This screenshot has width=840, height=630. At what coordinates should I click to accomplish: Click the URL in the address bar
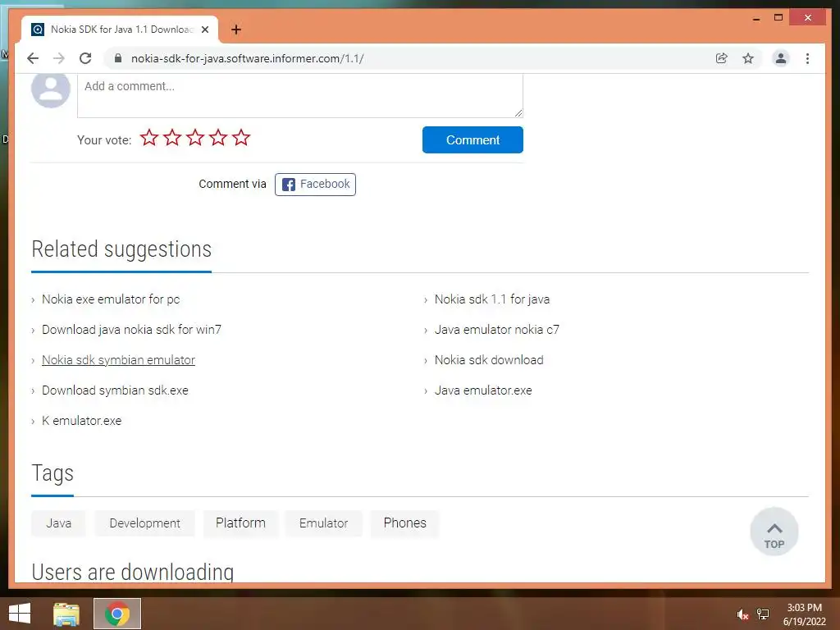tap(248, 58)
